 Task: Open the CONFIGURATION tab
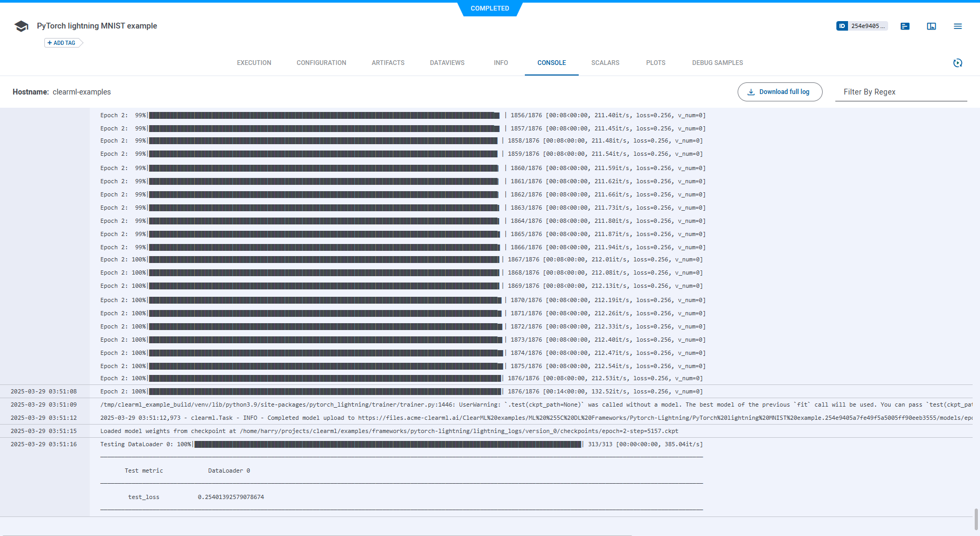(321, 63)
